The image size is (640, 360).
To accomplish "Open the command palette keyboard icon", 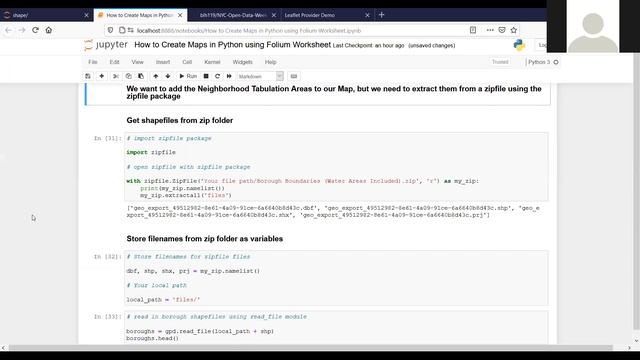I will (x=294, y=76).
